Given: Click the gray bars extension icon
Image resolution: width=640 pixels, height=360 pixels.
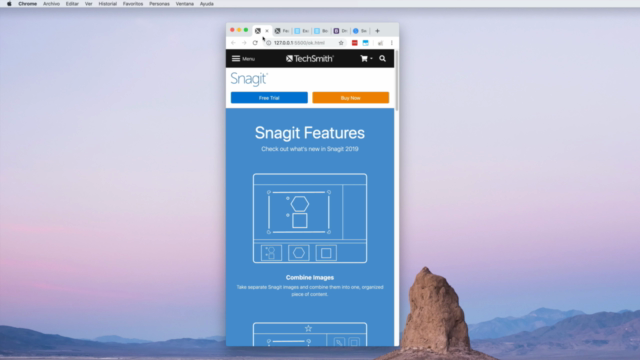Looking at the screenshot, I should point(380,43).
